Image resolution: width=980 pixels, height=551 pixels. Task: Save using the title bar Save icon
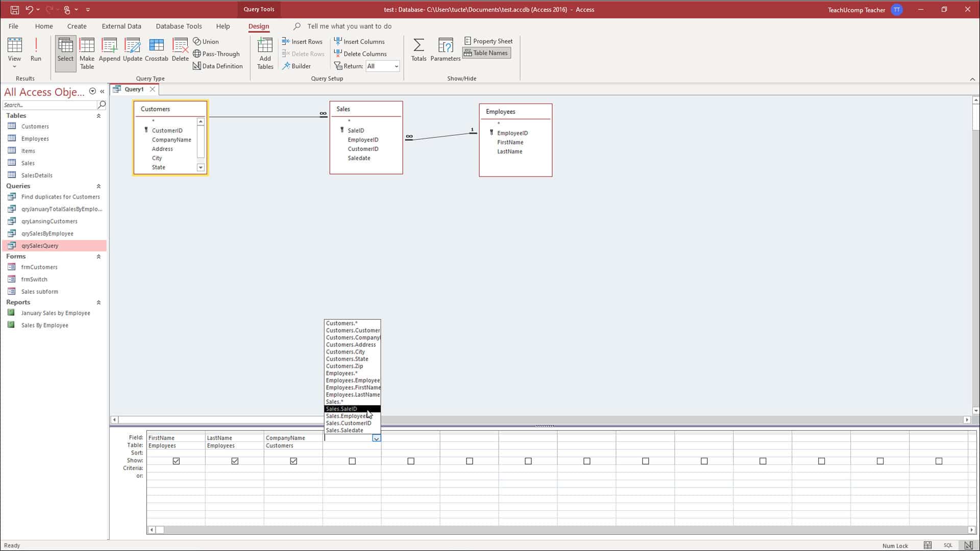click(14, 9)
